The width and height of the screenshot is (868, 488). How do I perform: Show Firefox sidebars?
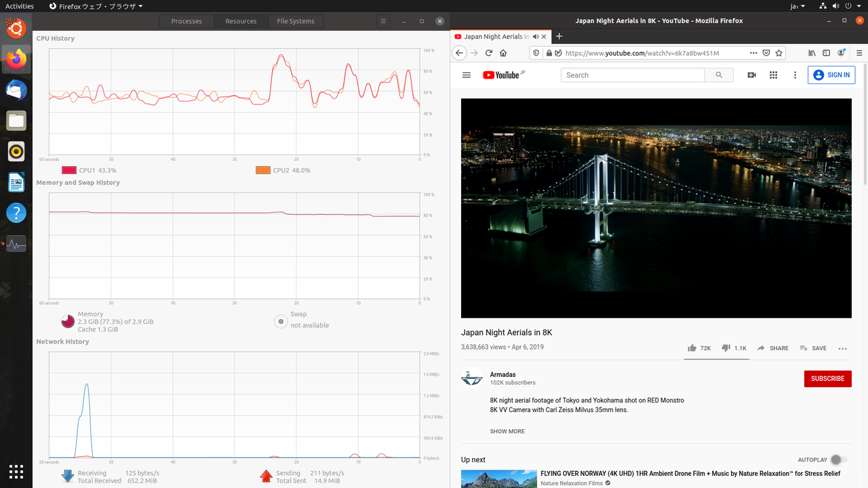click(x=826, y=53)
